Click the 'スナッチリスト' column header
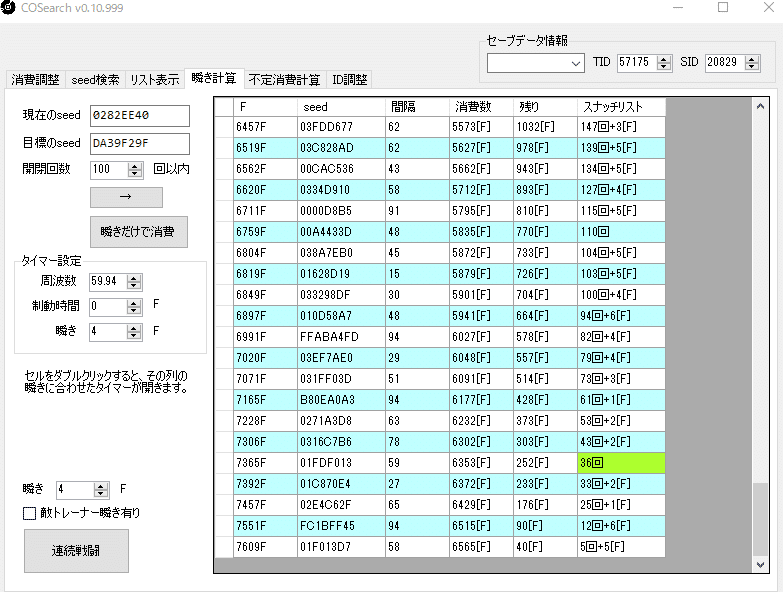 pyautogui.click(x=621, y=107)
